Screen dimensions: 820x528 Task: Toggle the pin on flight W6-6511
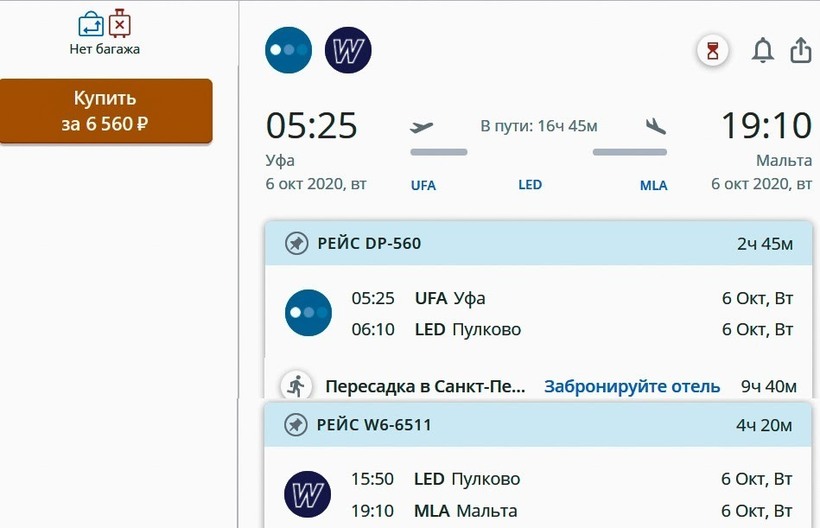[x=296, y=425]
